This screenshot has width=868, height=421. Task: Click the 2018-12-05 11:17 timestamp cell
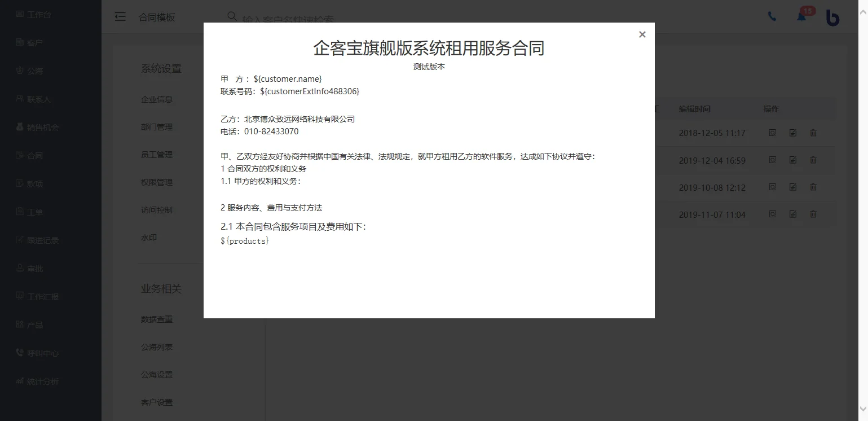(712, 133)
